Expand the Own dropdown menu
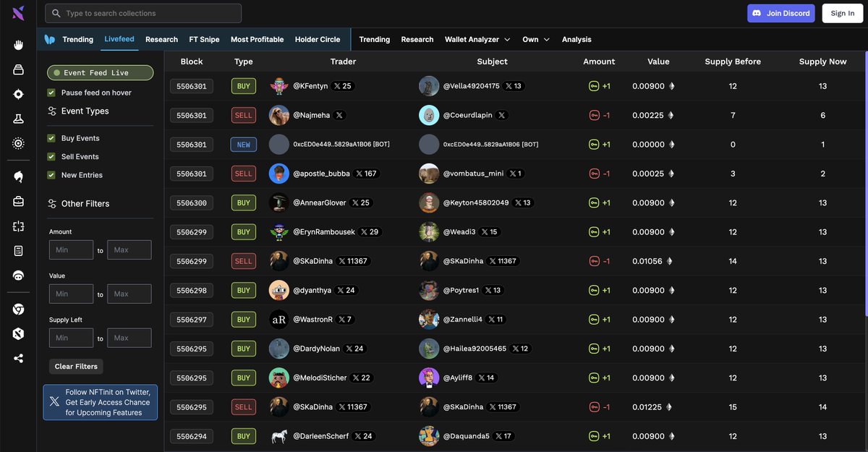Viewport: 868px width, 452px height. point(536,39)
